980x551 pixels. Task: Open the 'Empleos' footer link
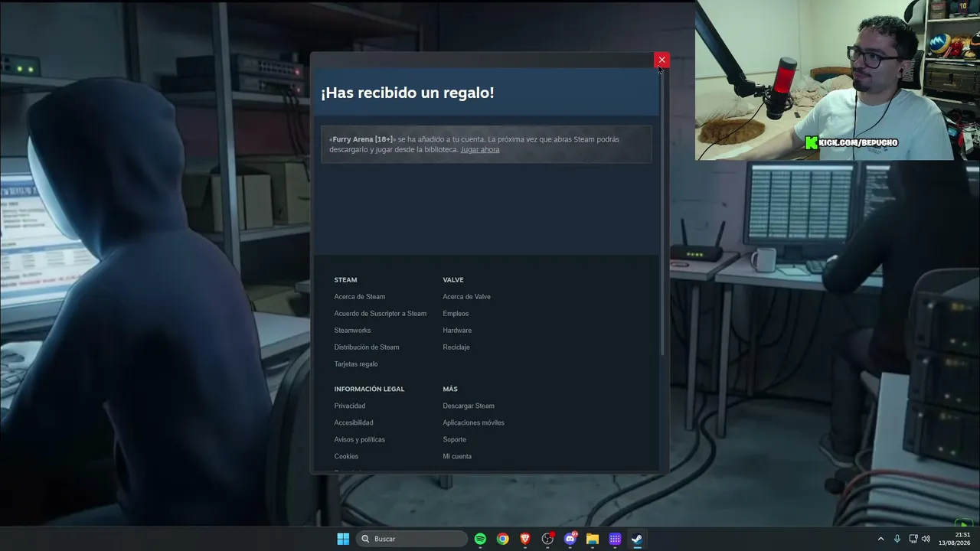[456, 314]
